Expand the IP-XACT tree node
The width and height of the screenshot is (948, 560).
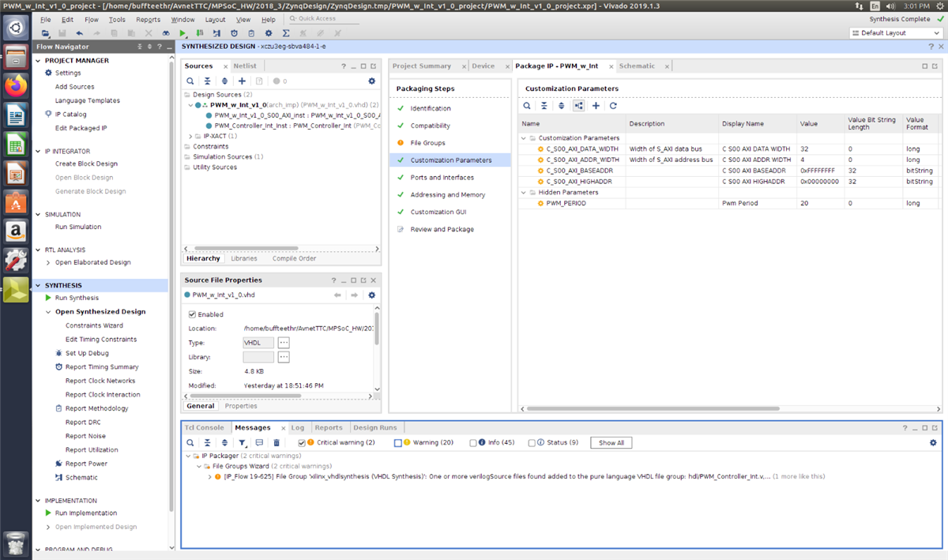[x=190, y=136]
